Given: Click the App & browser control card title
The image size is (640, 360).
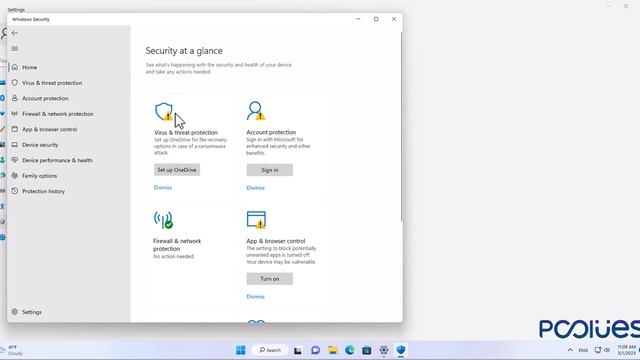Looking at the screenshot, I should (276, 241).
